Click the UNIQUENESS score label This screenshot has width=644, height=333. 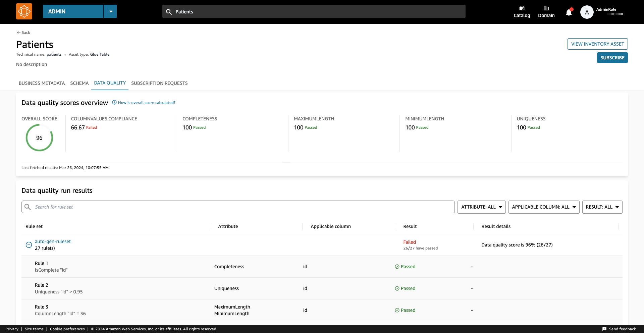pos(531,119)
